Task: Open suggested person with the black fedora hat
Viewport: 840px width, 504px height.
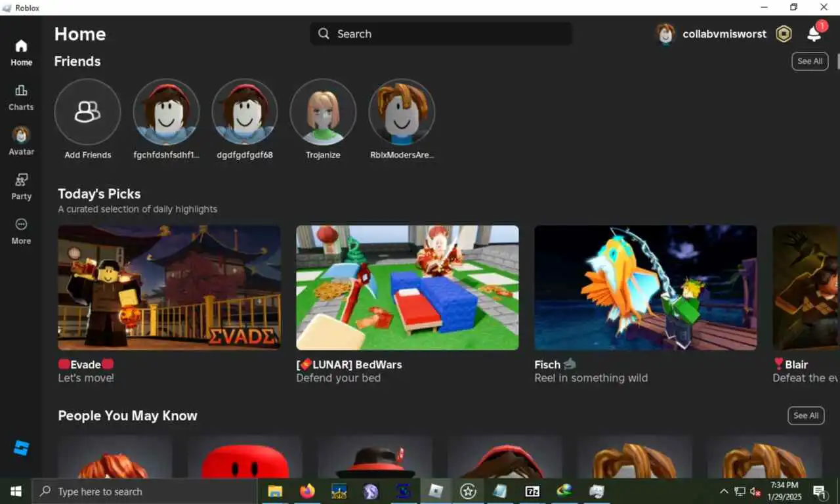Action: pyautogui.click(x=375, y=457)
